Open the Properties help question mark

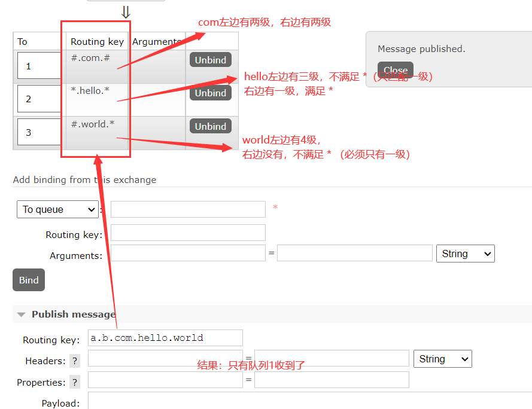[x=75, y=382]
